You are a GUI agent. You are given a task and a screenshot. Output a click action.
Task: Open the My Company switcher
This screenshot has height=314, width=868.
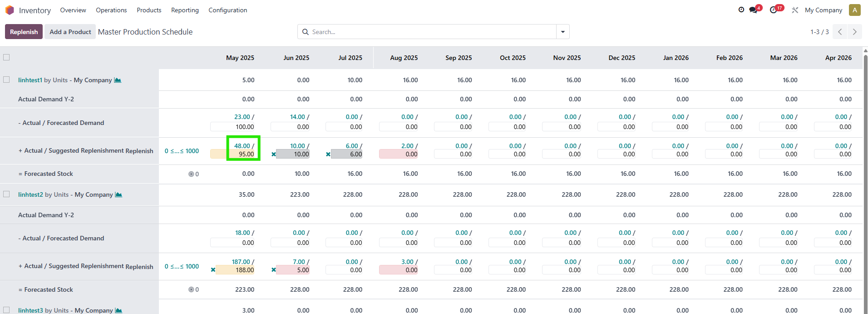(x=823, y=10)
